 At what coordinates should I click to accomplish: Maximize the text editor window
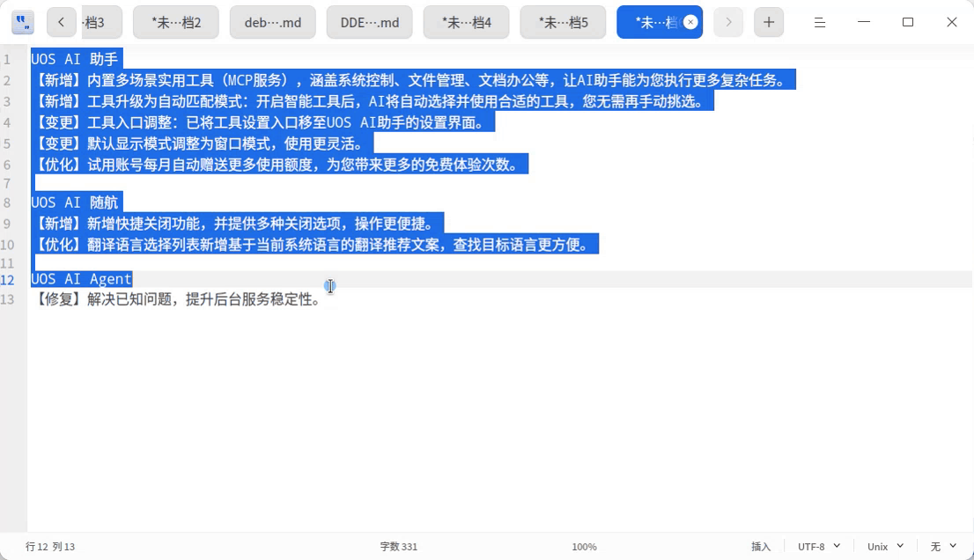pyautogui.click(x=908, y=22)
